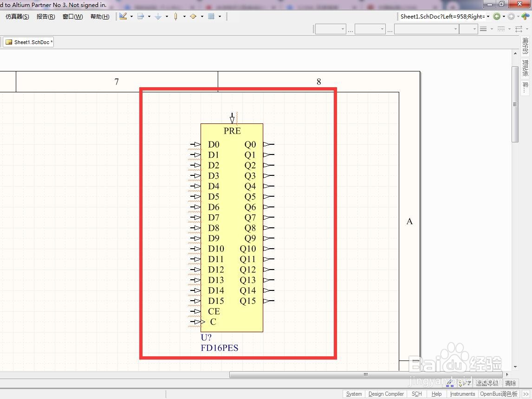This screenshot has width=532, height=399.
Task: Click the vertical scrollbar thumb
Action: pyautogui.click(x=515, y=104)
